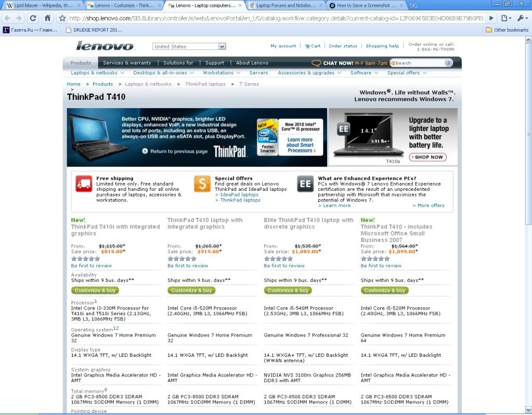Open Solutions for menu
The height and width of the screenshot is (415, 532).
(x=178, y=63)
